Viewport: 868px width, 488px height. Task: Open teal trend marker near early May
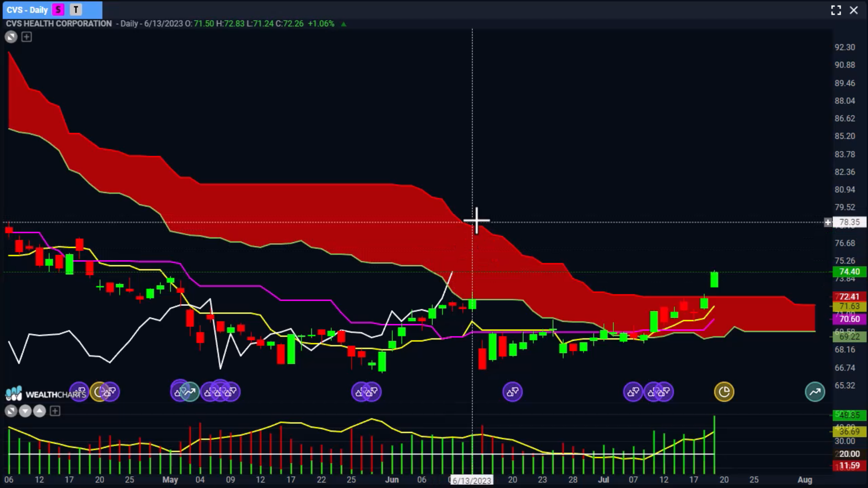pyautogui.click(x=190, y=392)
